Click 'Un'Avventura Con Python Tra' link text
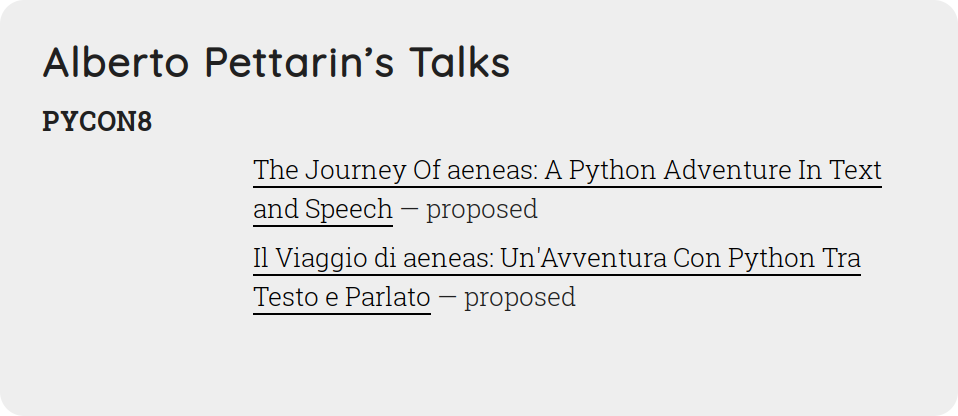958x416 pixels. pos(680,258)
